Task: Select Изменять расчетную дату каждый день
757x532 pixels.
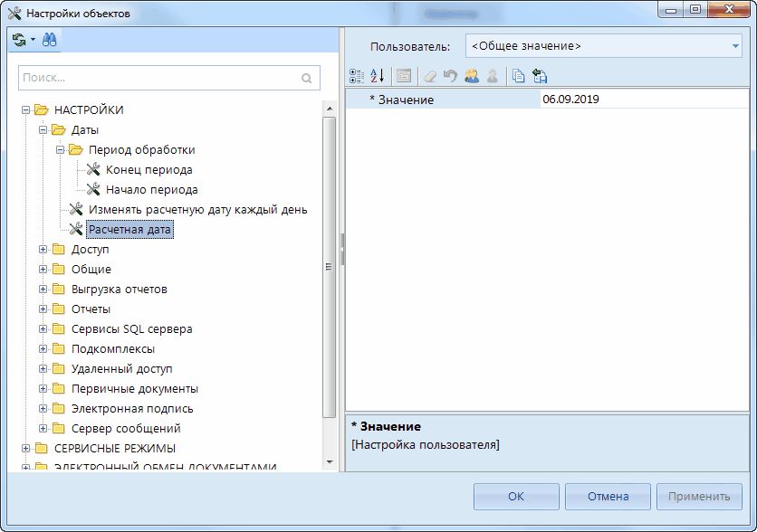Action: point(197,209)
